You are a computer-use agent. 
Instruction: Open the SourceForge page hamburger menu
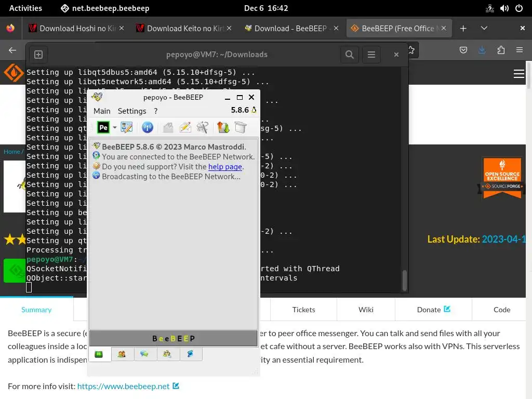519,74
